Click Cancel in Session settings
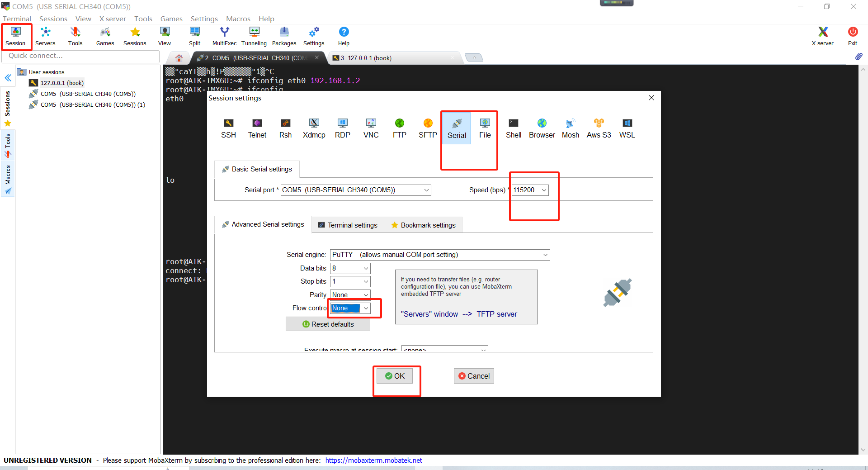This screenshot has width=868, height=470. coord(474,376)
